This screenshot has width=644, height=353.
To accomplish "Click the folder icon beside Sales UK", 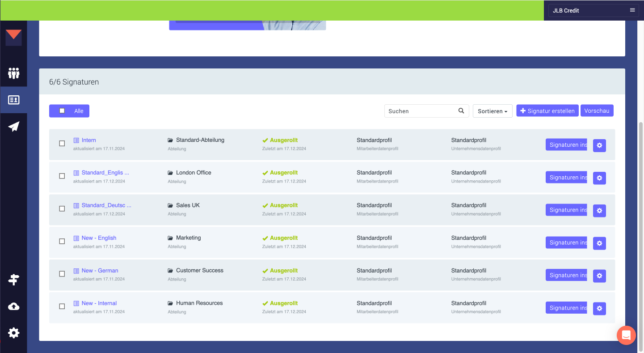I will coord(170,205).
